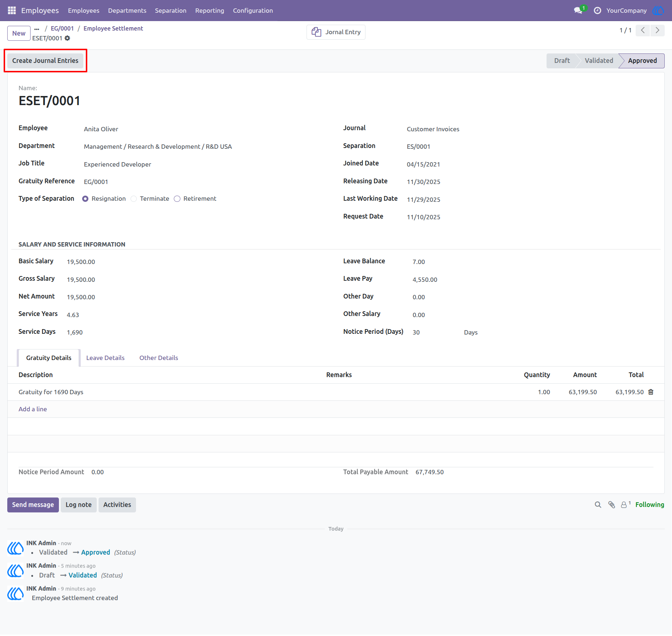
Task: Open the EG/0001 breadcrumb link
Action: point(62,28)
